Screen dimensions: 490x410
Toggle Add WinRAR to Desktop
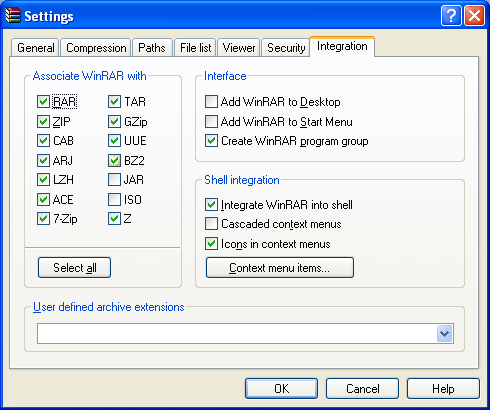click(x=211, y=102)
